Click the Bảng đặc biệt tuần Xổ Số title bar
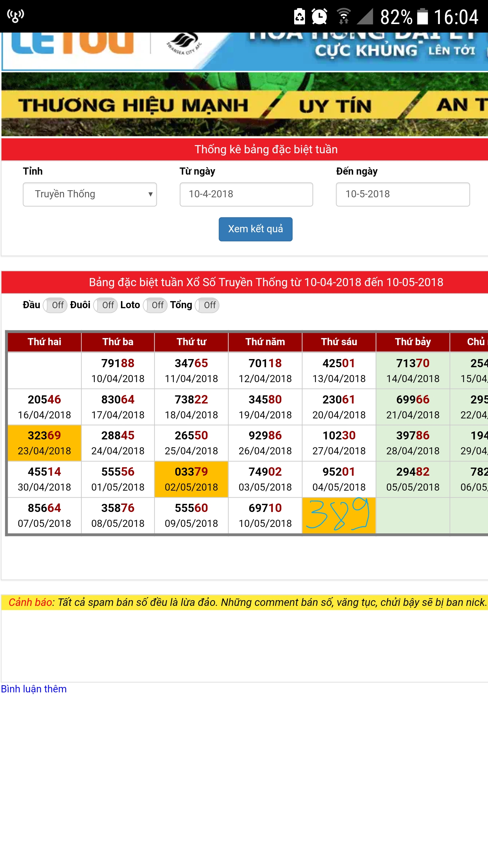This screenshot has width=488, height=868. 245,282
